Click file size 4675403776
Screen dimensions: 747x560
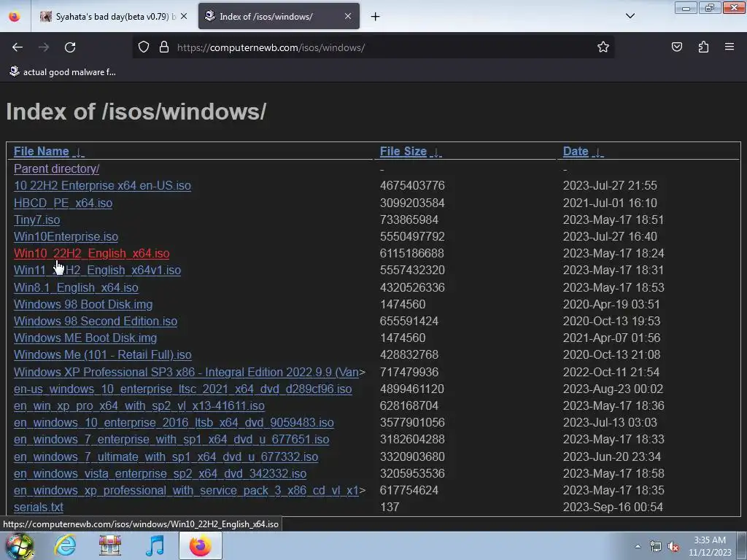(412, 185)
